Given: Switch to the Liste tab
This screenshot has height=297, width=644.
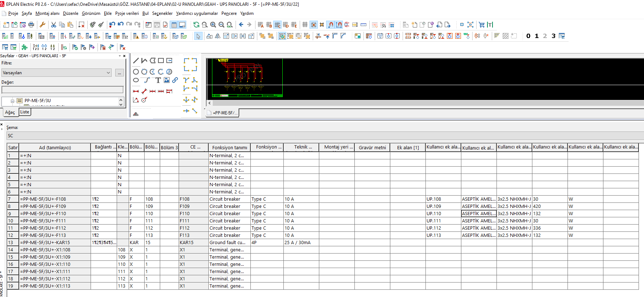Looking at the screenshot, I should coord(25,112).
